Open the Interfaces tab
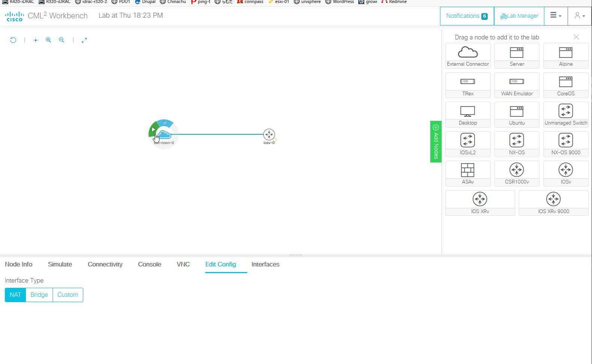 [x=265, y=264]
